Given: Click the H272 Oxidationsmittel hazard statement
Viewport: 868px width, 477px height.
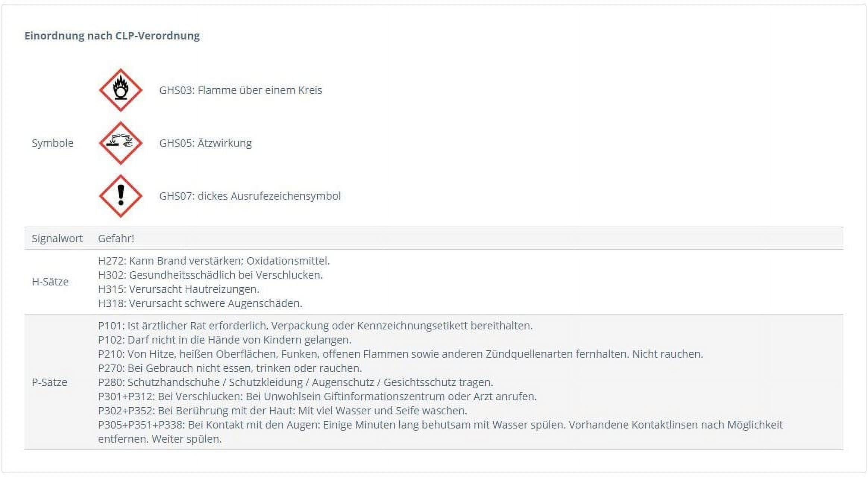Looking at the screenshot, I should (214, 261).
